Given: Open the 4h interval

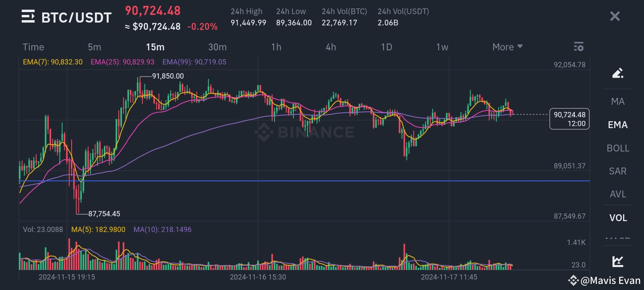Looking at the screenshot, I should [x=331, y=47].
